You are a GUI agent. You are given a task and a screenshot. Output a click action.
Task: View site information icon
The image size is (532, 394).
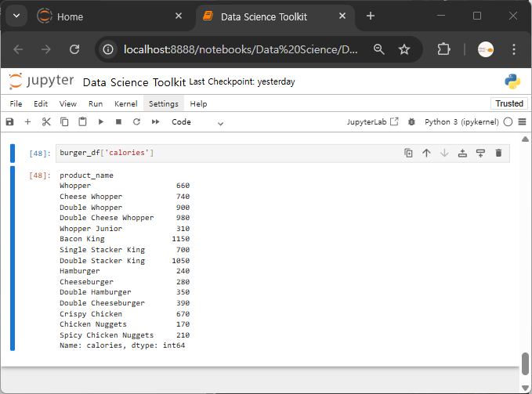(x=108, y=49)
